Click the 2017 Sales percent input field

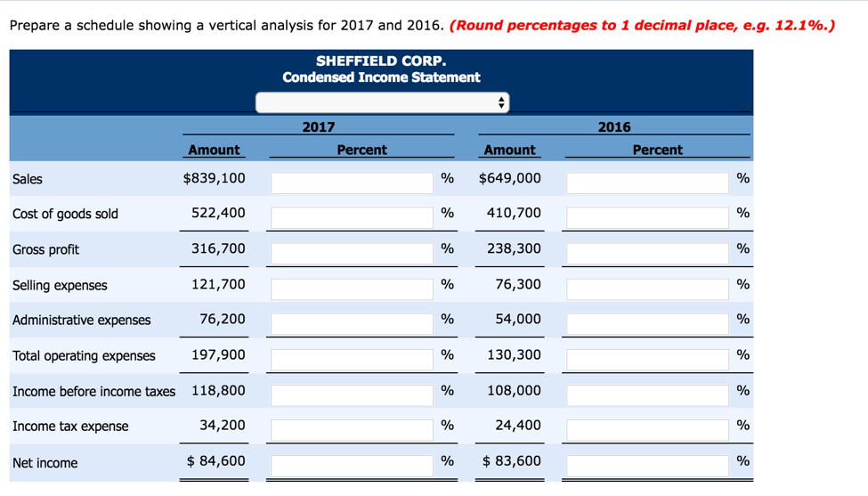click(x=352, y=182)
